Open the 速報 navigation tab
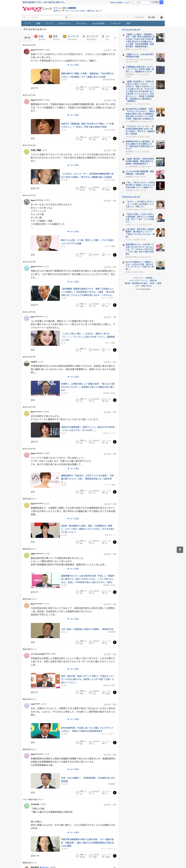The height and width of the screenshot is (868, 186). tap(38, 24)
